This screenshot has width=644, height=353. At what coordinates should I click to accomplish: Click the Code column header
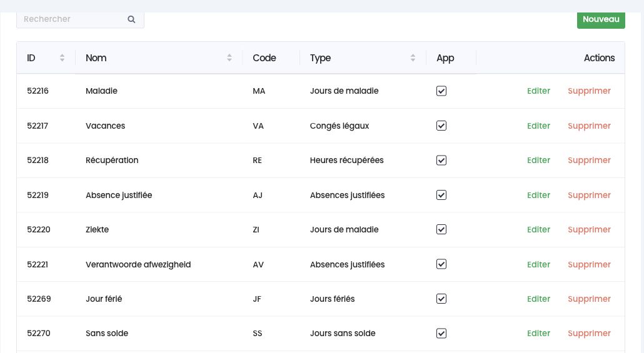(x=264, y=58)
